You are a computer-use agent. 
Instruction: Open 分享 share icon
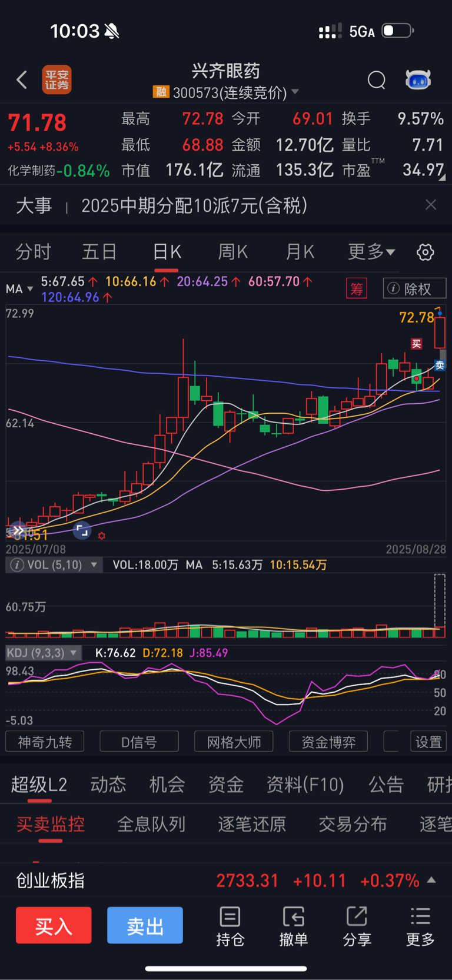click(357, 926)
